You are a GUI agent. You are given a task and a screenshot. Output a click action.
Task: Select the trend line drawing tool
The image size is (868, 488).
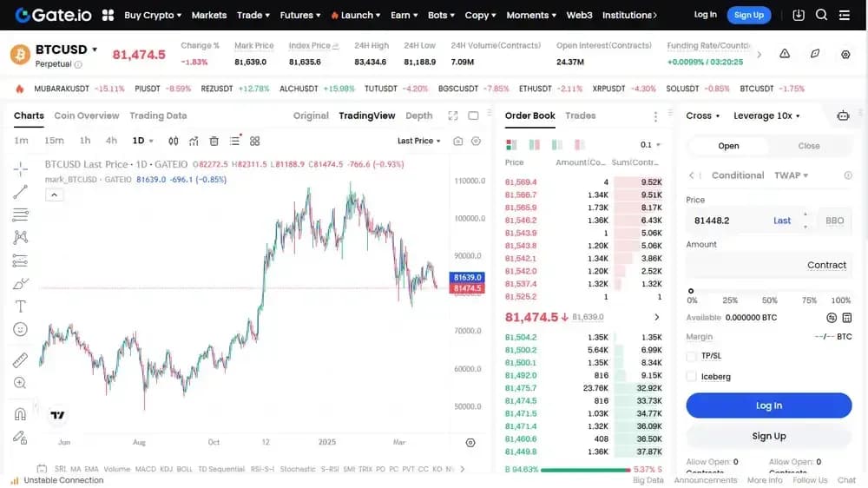tap(21, 192)
